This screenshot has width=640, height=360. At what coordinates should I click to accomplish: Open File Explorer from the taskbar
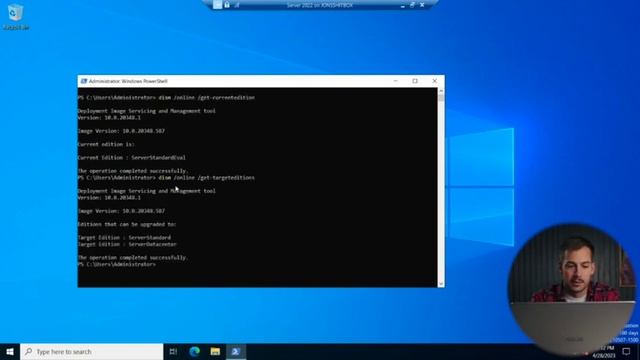pos(215,351)
